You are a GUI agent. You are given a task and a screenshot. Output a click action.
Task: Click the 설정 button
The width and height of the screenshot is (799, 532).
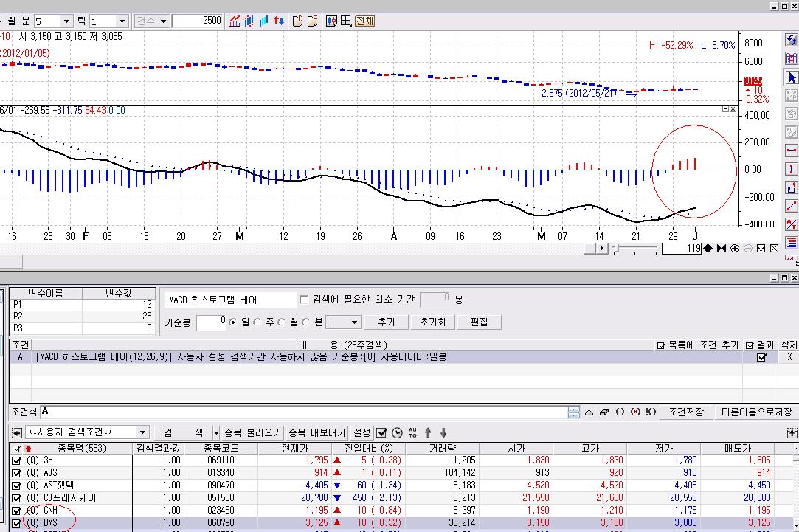tap(362, 432)
